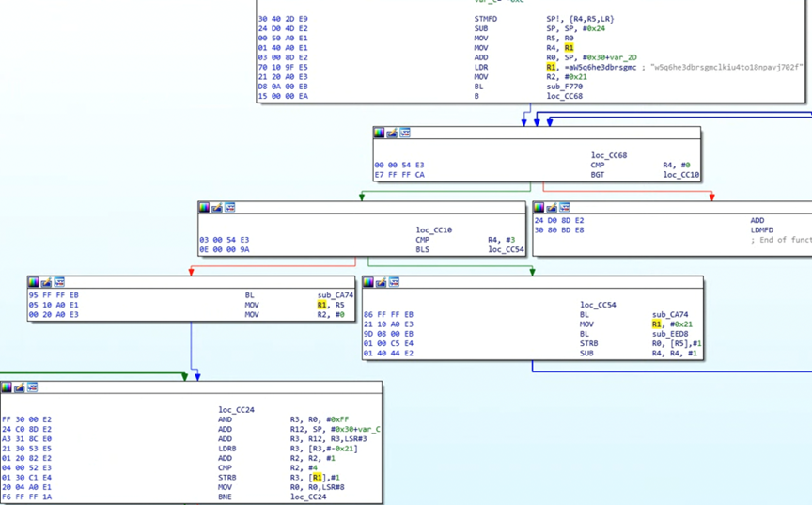Click the loc_CC10 operand of the BGT instruction
The width and height of the screenshot is (812, 505).
coord(681,175)
